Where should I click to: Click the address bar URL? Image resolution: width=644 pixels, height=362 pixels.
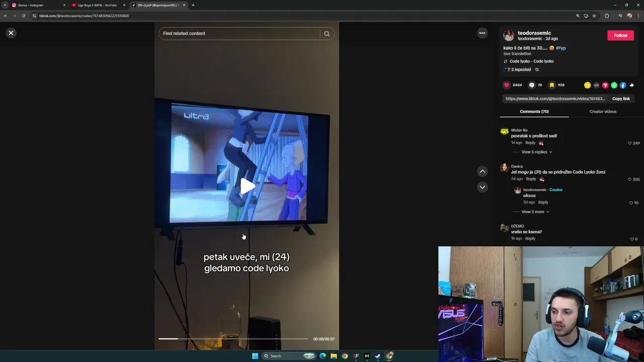pyautogui.click(x=84, y=16)
